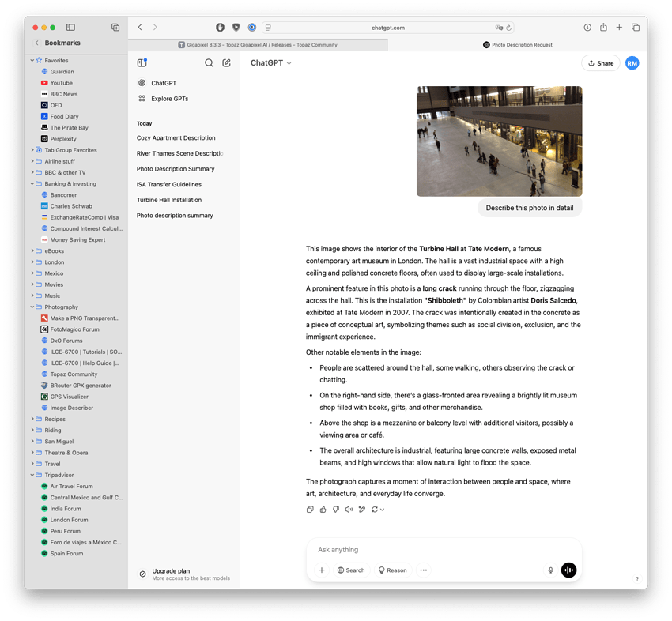Start a new chat with compose icon
The width and height of the screenshot is (672, 621).
point(227,63)
